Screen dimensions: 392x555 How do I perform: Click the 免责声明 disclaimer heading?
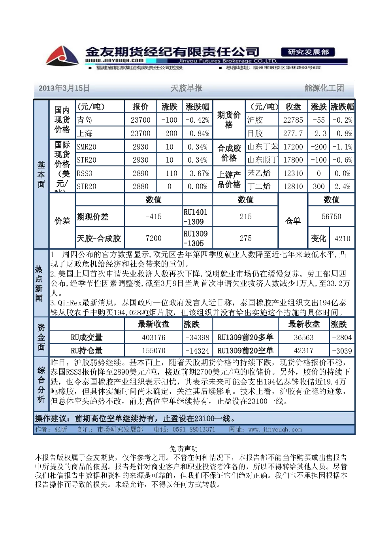(x=184, y=449)
